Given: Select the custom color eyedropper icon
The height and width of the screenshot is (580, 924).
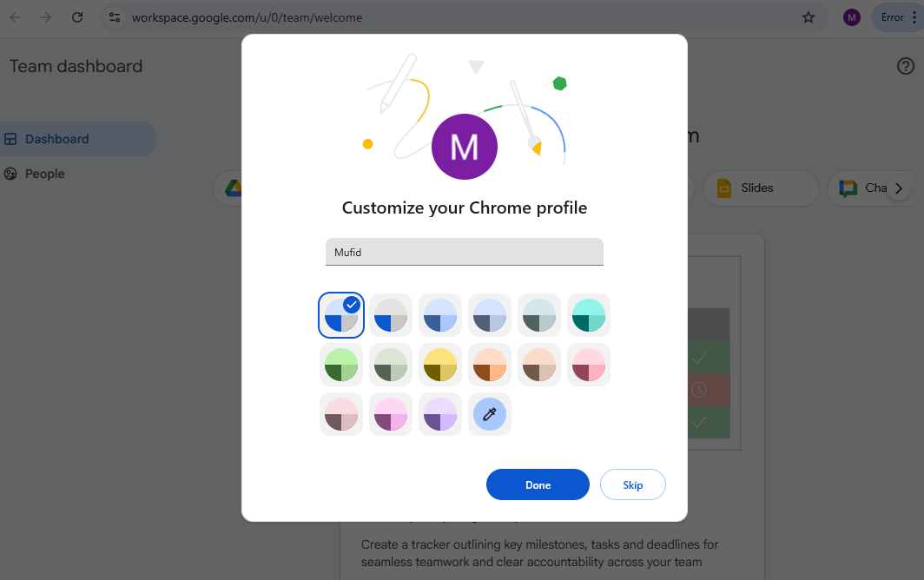Looking at the screenshot, I should [490, 414].
